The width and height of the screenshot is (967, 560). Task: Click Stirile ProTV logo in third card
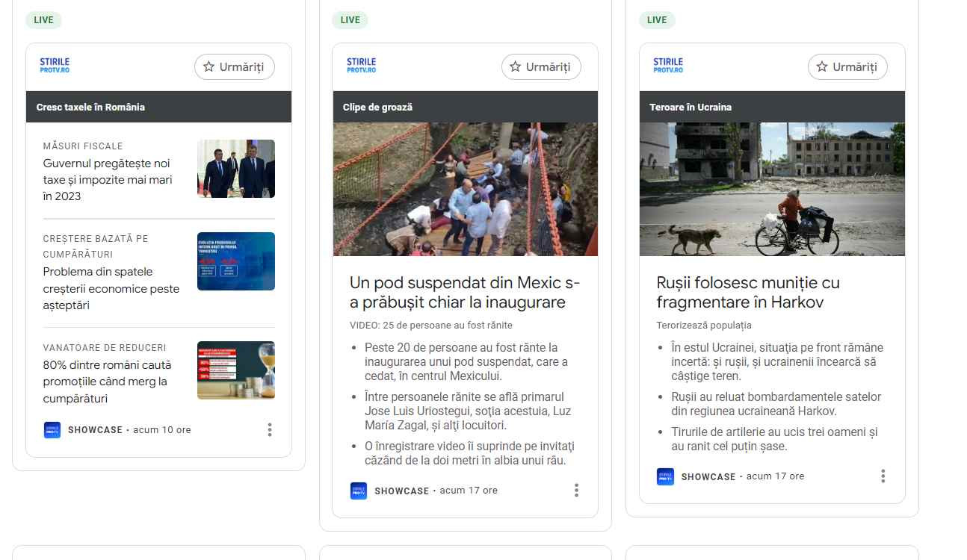668,66
